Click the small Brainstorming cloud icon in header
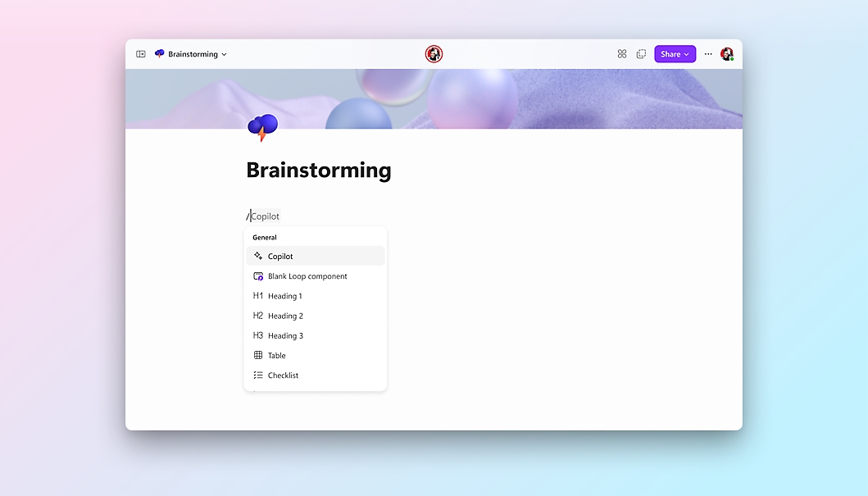 (160, 54)
